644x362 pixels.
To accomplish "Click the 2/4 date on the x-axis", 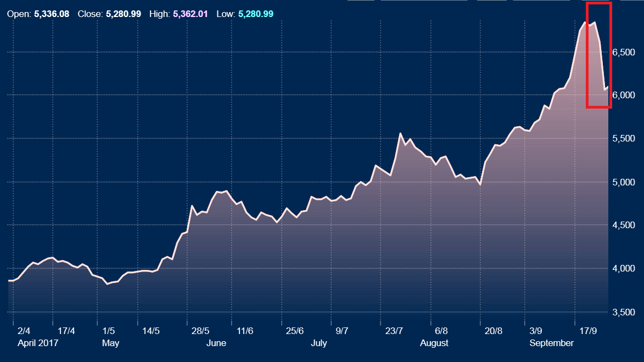I will point(24,331).
